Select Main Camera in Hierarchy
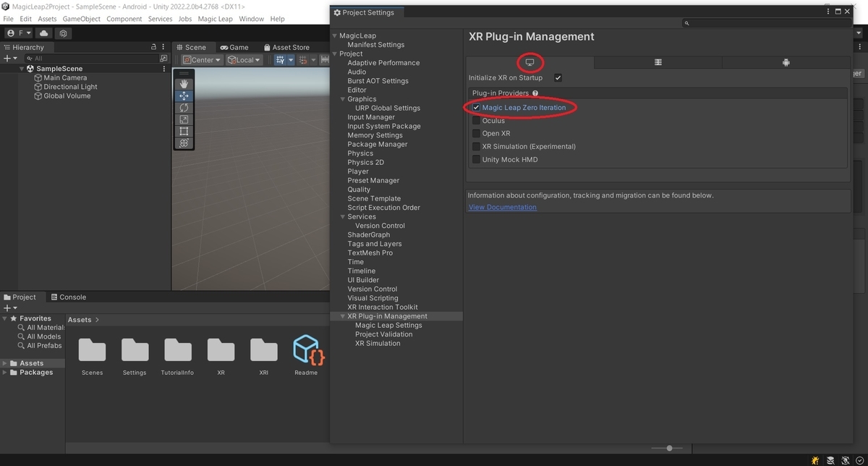The height and width of the screenshot is (466, 868). [x=65, y=77]
